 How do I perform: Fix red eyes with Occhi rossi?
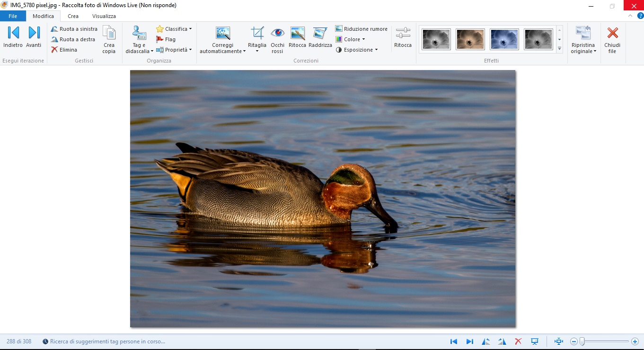click(x=278, y=40)
